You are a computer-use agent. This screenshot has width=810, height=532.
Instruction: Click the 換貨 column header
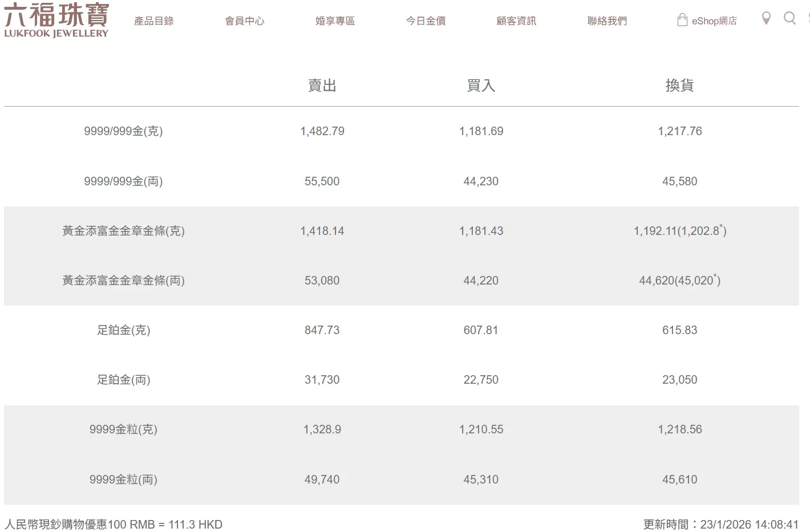[679, 85]
